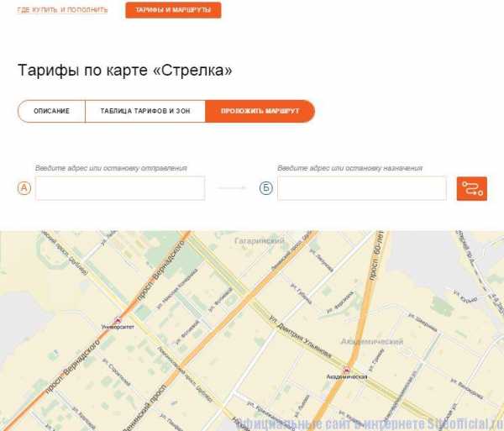The width and height of the screenshot is (504, 431).
Task: Select the Проложить маршрут tab
Action: pyautogui.click(x=260, y=111)
